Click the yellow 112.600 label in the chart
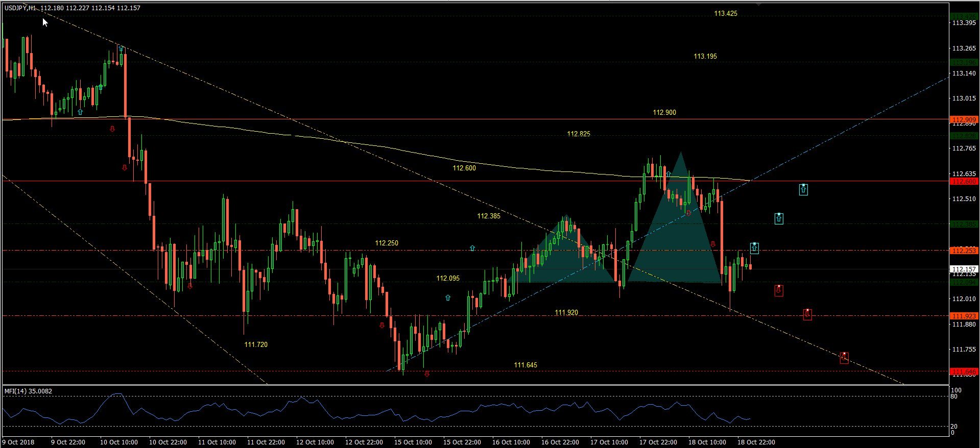The height and width of the screenshot is (448, 980). click(x=464, y=168)
